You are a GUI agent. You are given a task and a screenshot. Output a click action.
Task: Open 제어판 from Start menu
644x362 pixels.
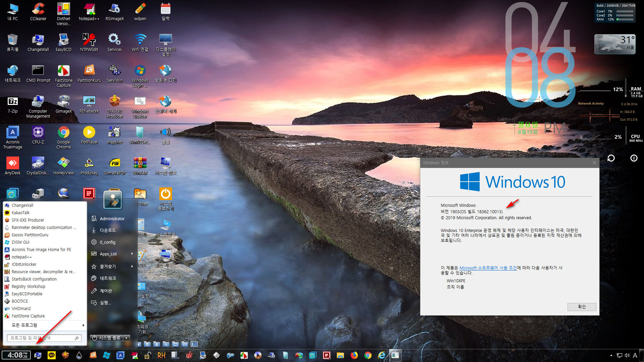112,291
